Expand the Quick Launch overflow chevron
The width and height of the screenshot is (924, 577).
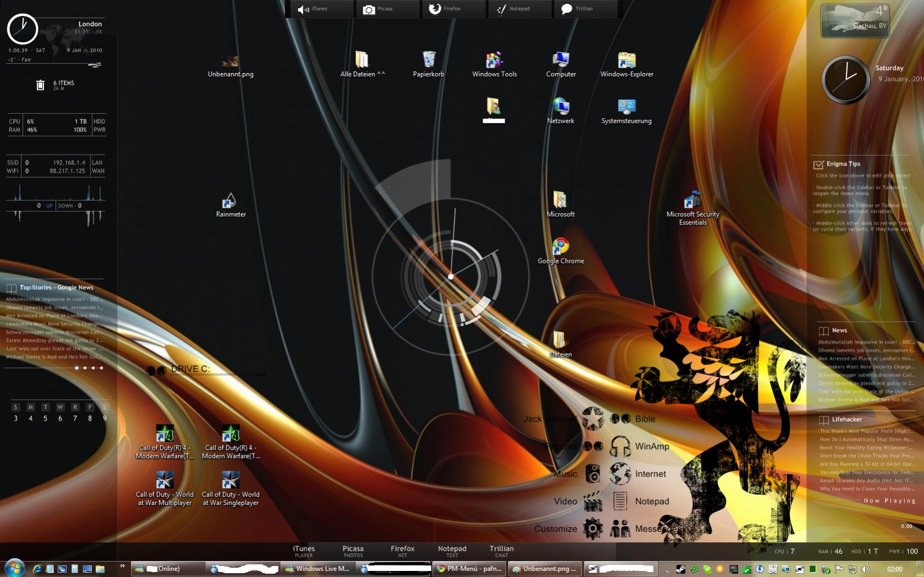[x=122, y=565]
